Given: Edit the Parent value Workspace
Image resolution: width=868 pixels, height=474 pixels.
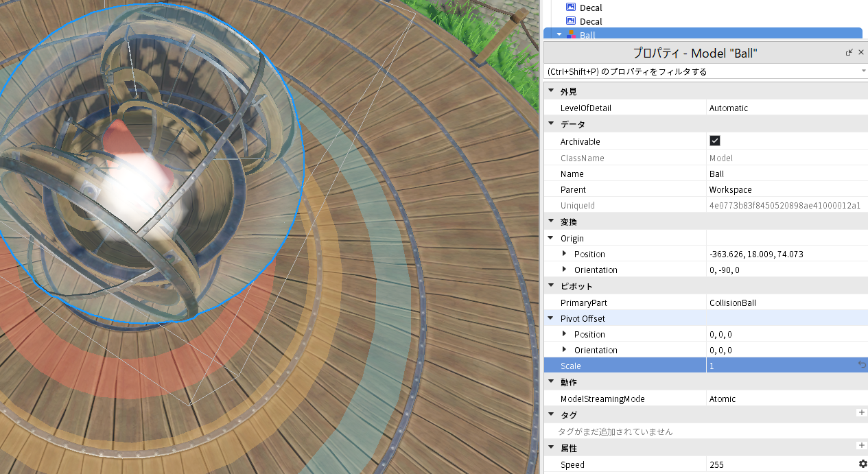Looking at the screenshot, I should (x=787, y=189).
